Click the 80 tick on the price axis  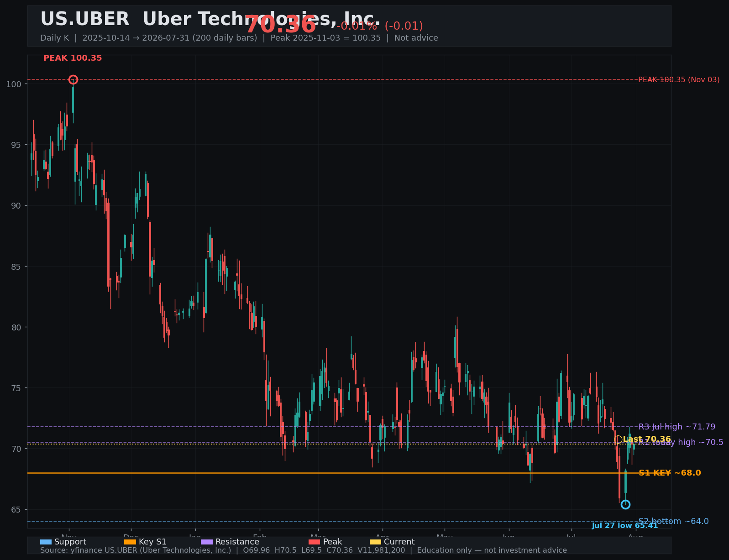(16, 327)
